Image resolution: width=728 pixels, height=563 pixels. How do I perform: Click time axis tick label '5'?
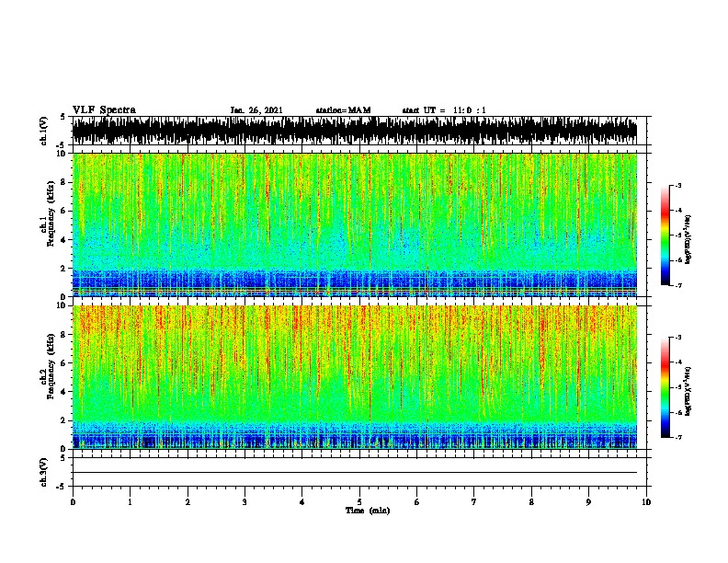click(359, 502)
